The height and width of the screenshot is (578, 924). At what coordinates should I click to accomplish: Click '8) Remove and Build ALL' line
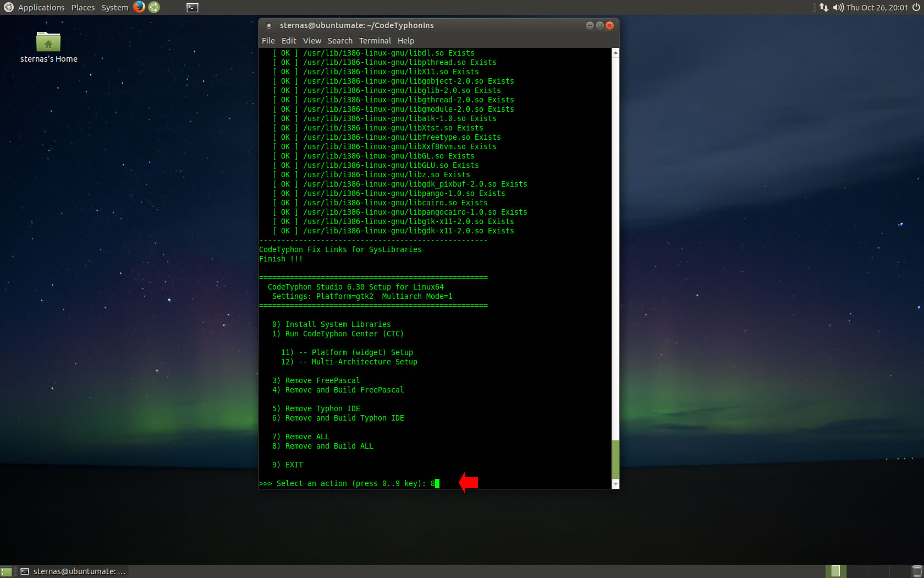[x=323, y=446]
